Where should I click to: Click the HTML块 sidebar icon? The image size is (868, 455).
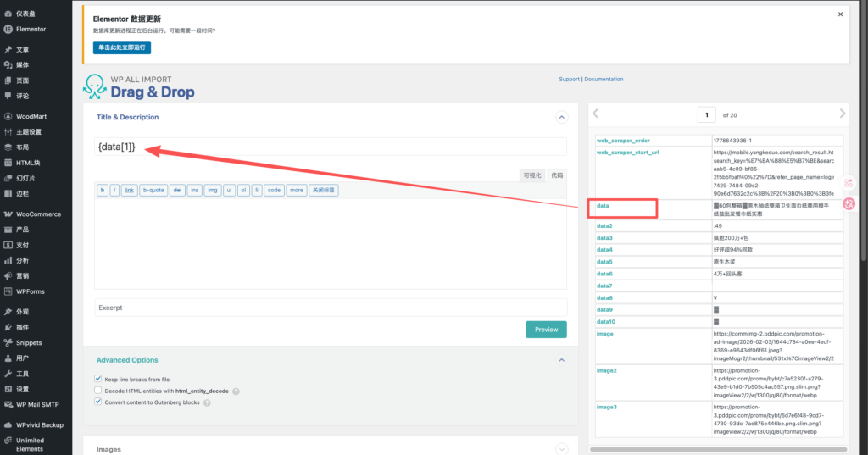(8, 163)
